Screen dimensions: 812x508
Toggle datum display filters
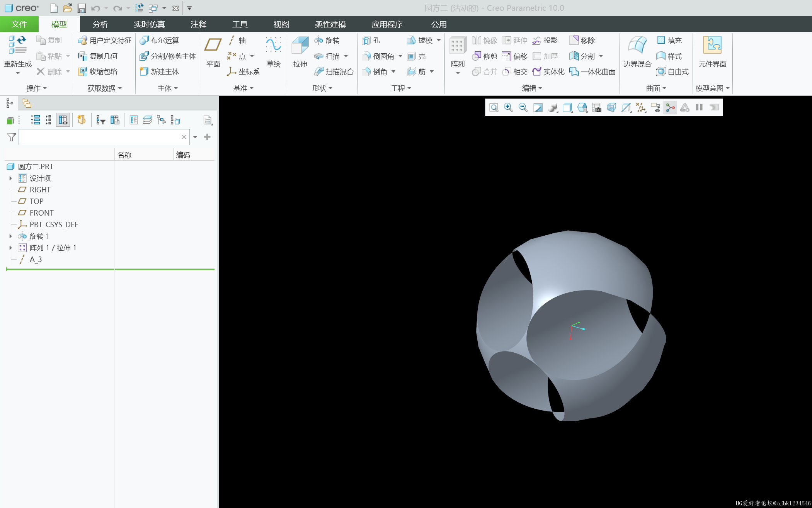[x=641, y=107]
